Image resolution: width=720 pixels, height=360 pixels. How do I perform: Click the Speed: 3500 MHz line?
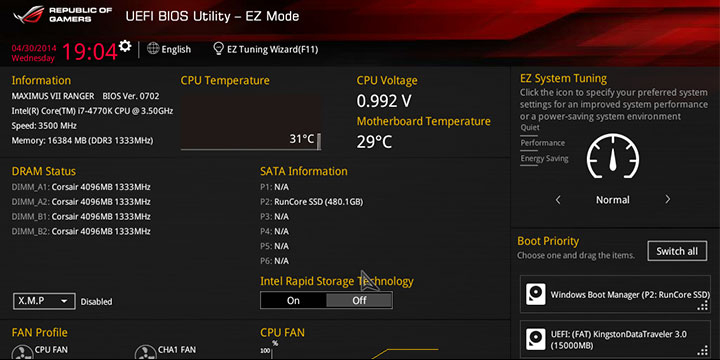coord(44,126)
